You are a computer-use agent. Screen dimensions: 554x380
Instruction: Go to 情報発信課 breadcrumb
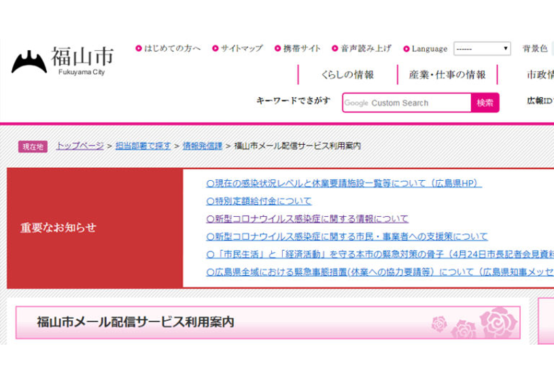(202, 146)
